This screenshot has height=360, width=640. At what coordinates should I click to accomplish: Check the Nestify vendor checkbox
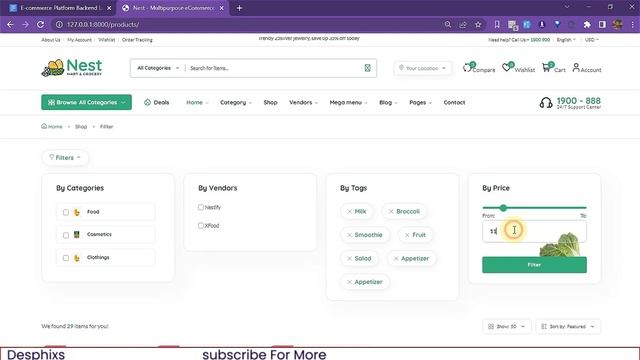(x=201, y=207)
